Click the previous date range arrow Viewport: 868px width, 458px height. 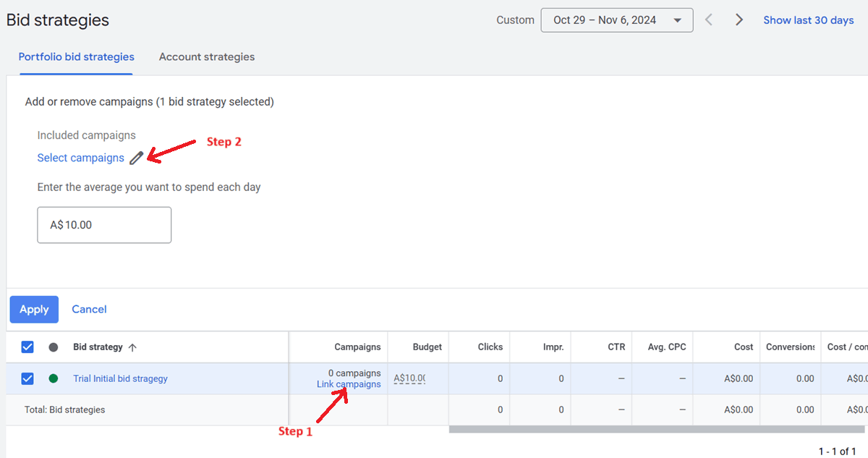(x=708, y=20)
